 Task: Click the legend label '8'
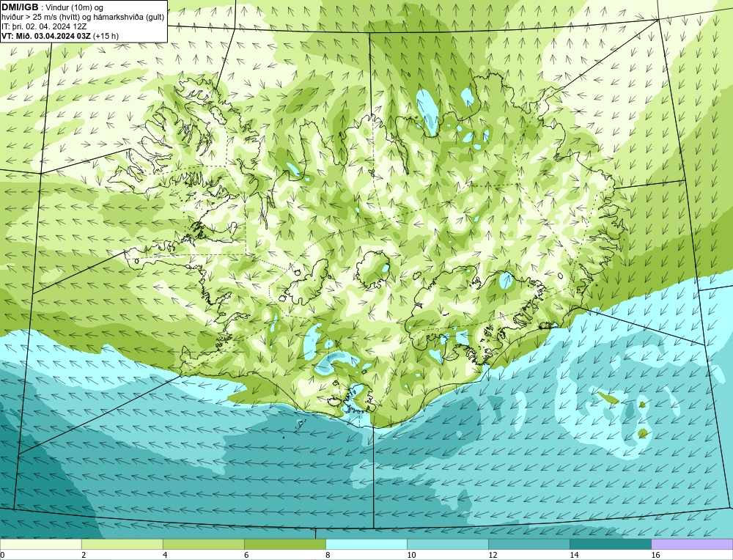click(328, 555)
